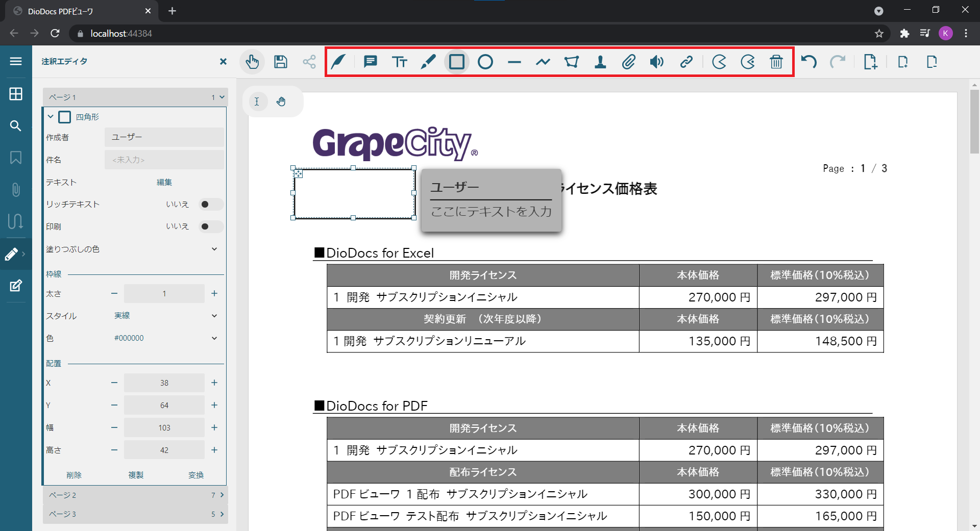The image size is (980, 531).
Task: Open the search panel in sidebar
Action: 16,126
